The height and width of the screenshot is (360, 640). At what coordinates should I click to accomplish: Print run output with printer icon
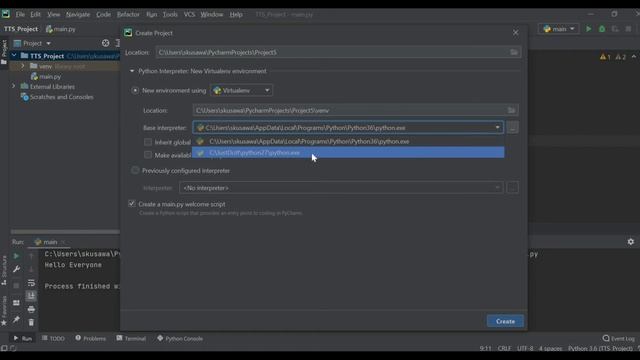coord(31,309)
